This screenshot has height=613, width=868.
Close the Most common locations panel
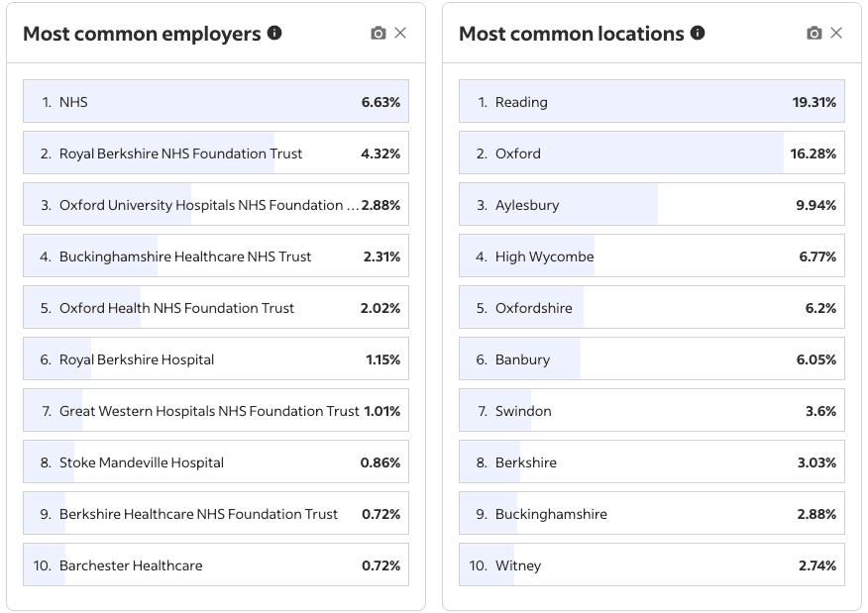pos(836,33)
